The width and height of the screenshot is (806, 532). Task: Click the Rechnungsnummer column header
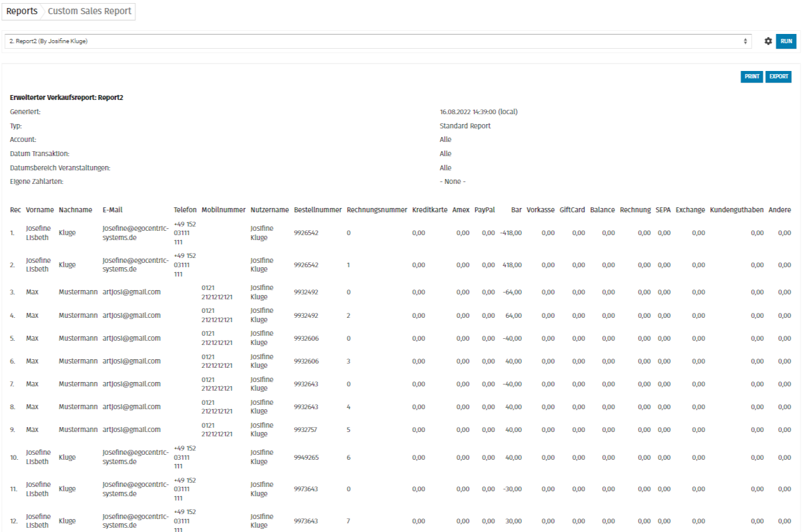point(377,210)
